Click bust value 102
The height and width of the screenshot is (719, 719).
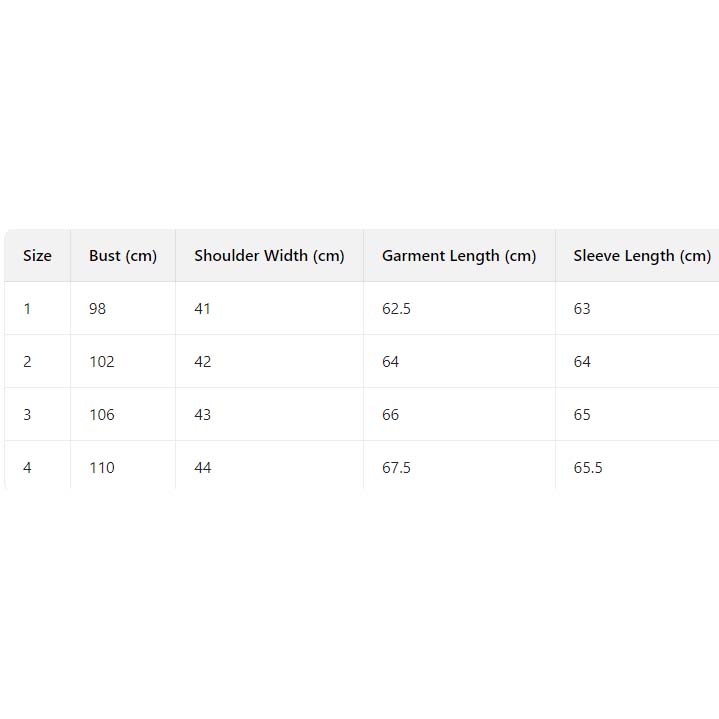point(102,362)
